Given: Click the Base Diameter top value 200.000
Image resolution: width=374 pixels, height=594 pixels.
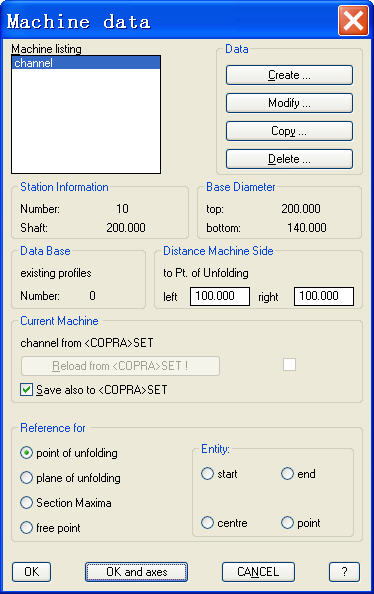Looking at the screenshot, I should click(x=301, y=209).
